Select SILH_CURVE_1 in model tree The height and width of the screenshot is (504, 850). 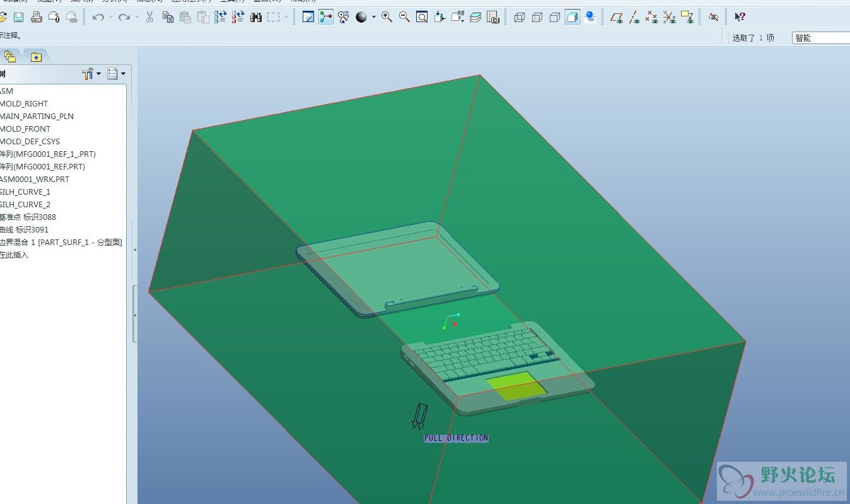tap(25, 192)
